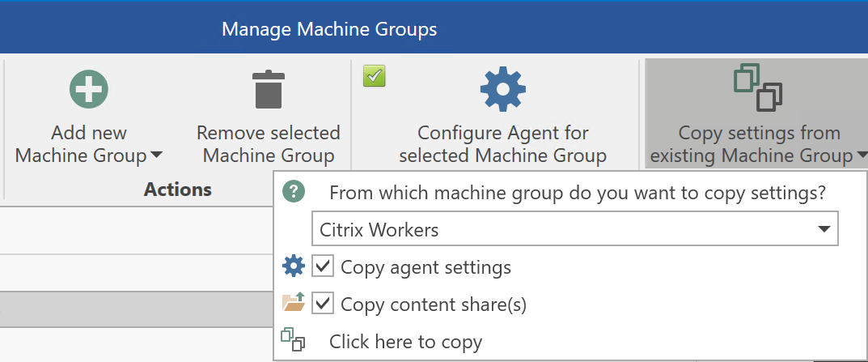Click the Actions group label
Viewport: 868px width, 362px height.
click(178, 189)
